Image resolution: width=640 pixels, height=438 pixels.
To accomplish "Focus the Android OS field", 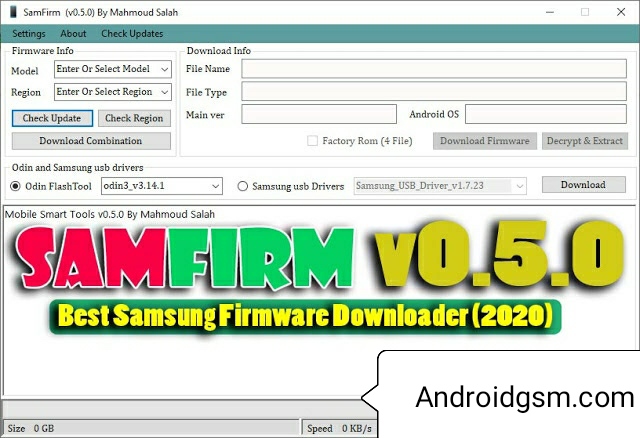I will point(546,114).
